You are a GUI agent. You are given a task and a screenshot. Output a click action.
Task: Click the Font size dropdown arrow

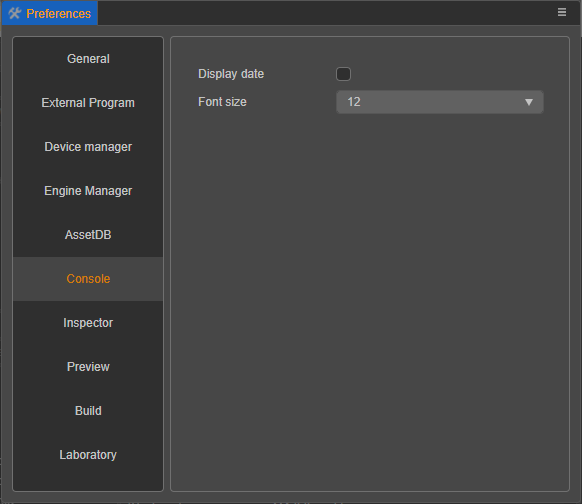pos(529,102)
